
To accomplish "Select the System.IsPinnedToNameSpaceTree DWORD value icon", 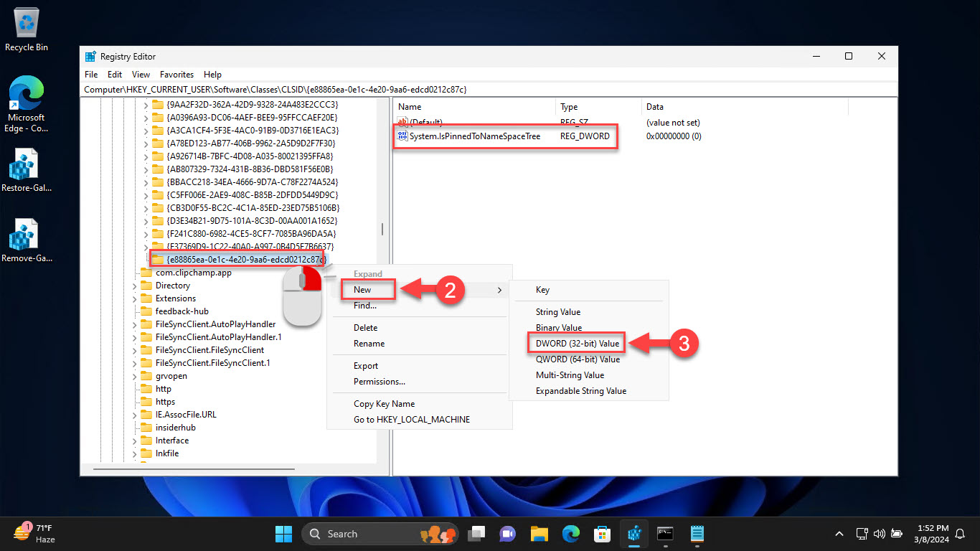I will pyautogui.click(x=402, y=136).
